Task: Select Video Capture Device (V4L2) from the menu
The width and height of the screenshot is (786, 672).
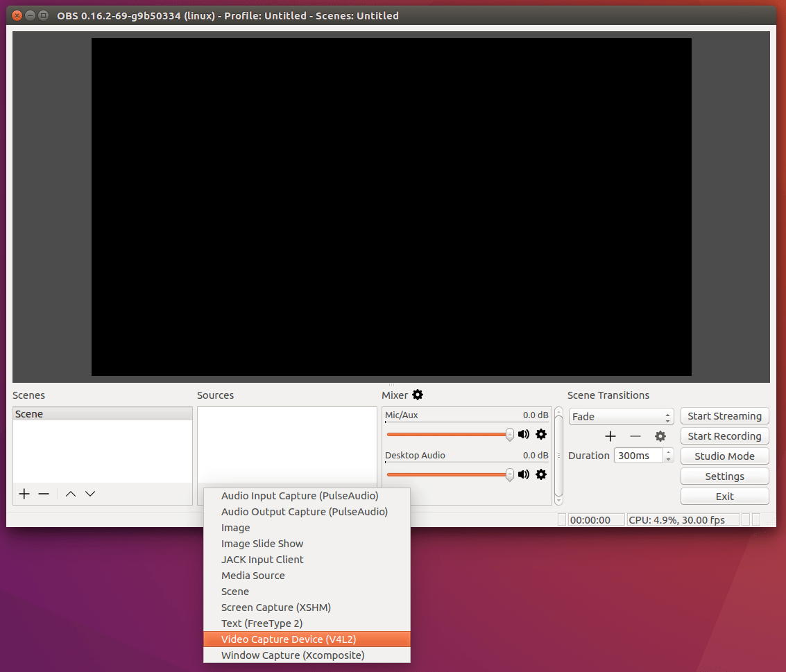Action: point(287,639)
